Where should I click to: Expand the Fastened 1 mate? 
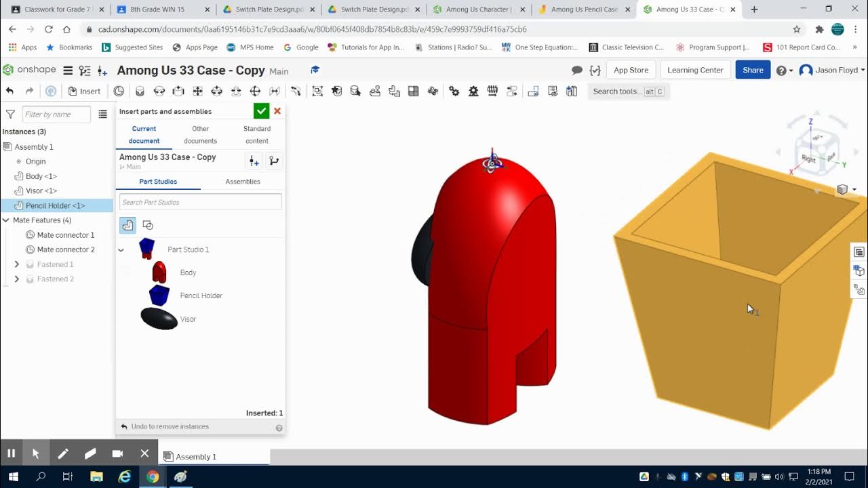tap(17, 264)
